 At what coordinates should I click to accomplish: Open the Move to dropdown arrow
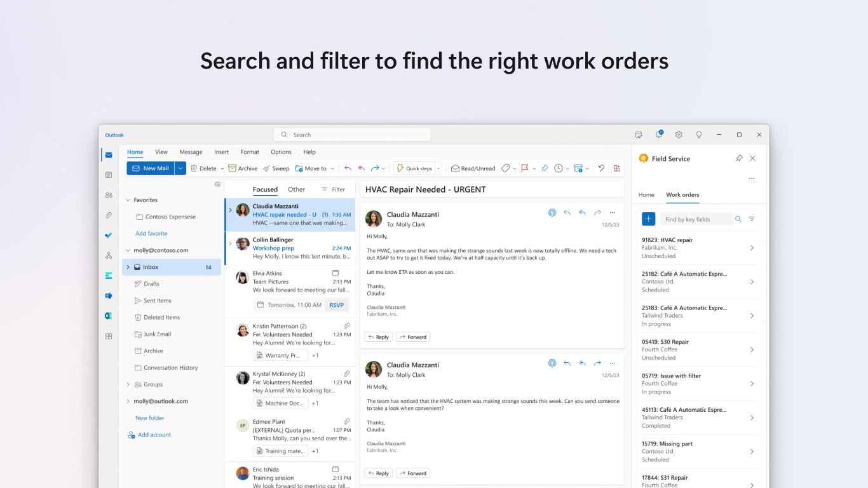(332, 168)
